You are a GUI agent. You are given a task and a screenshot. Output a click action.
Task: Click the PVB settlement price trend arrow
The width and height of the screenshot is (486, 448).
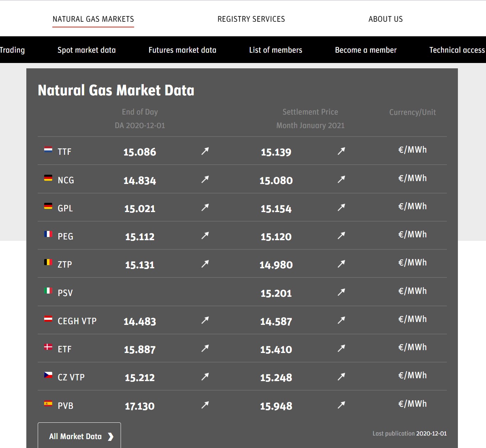pos(341,405)
